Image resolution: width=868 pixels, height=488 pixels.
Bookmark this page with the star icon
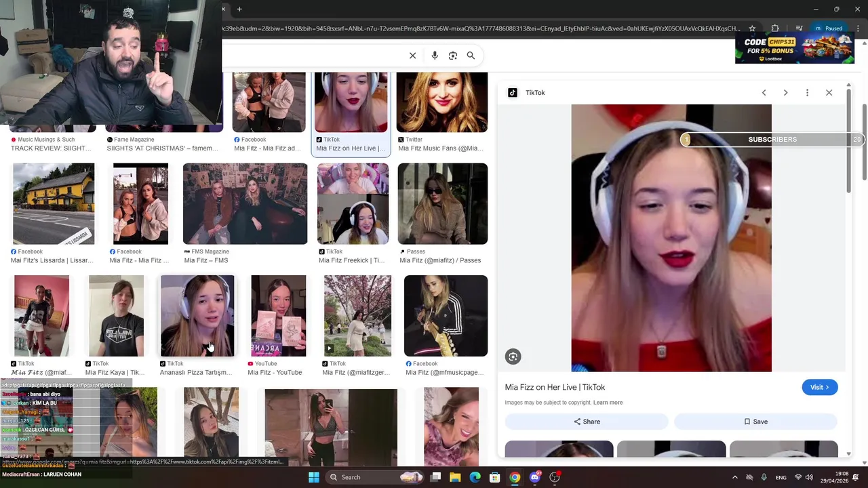tap(753, 28)
